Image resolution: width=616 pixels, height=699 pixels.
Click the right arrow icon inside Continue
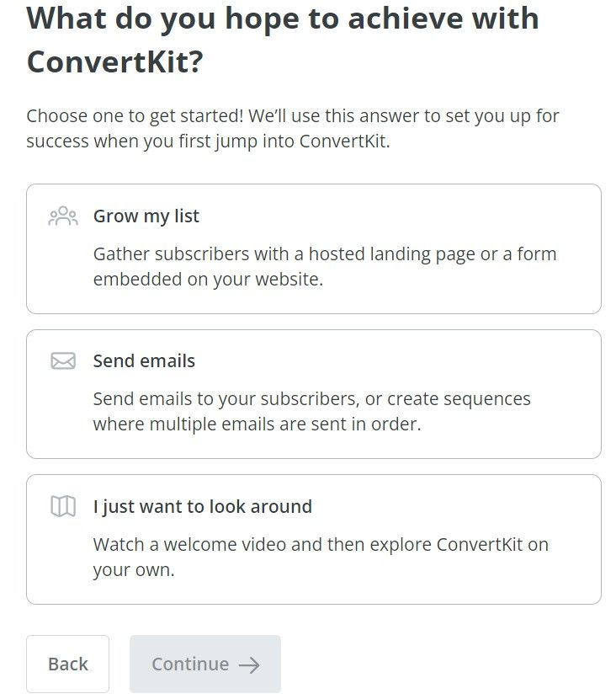(x=249, y=665)
